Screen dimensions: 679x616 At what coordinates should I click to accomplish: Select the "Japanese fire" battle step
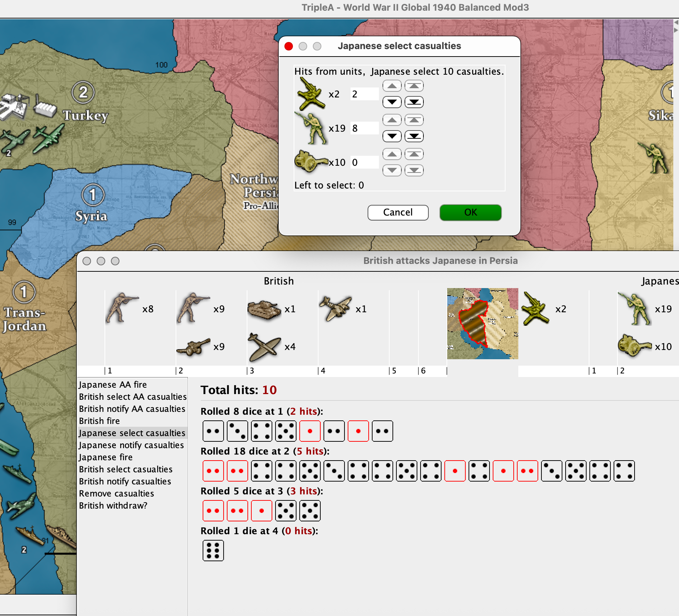coord(106,457)
